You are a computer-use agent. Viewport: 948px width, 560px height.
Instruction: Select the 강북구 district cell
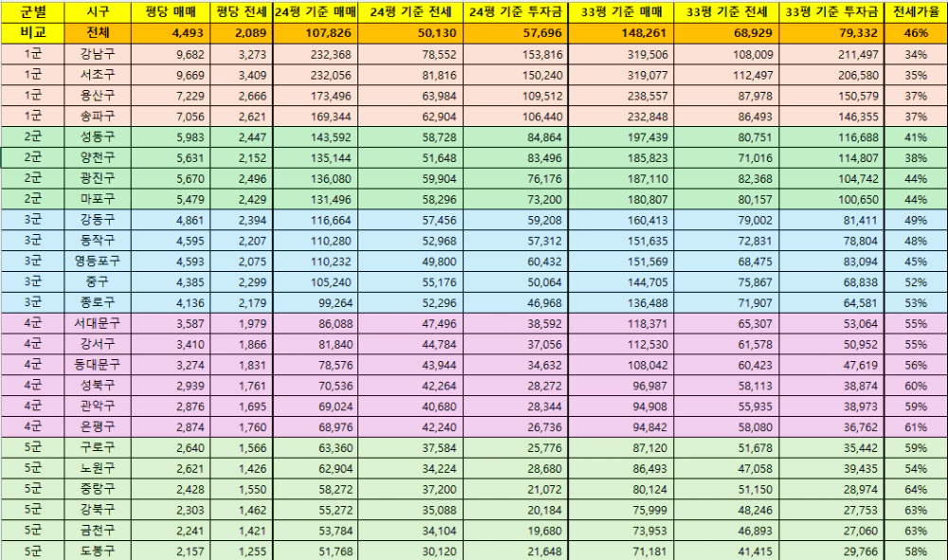[x=98, y=509]
